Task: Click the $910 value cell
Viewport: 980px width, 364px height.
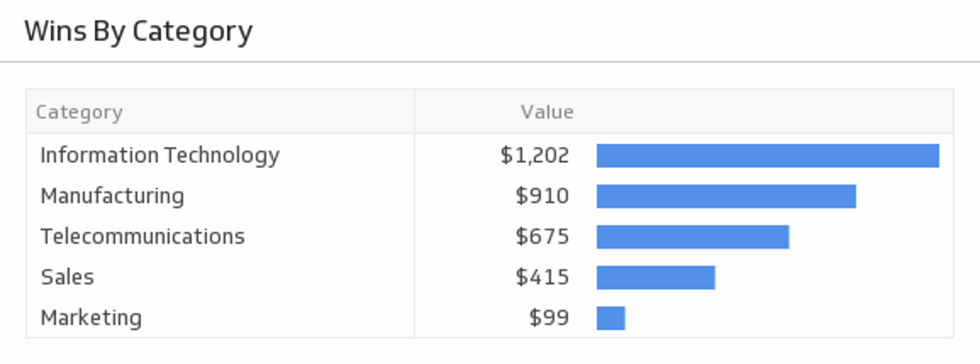Action: 542,196
